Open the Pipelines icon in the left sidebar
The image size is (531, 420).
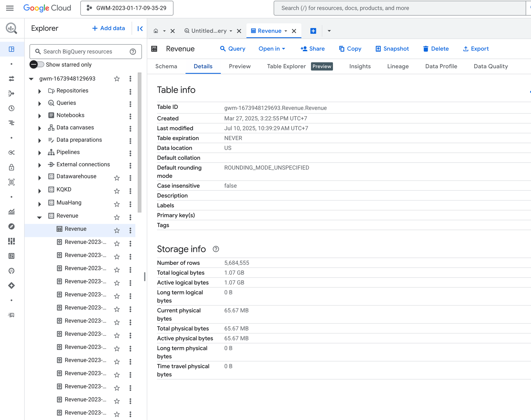coord(11,93)
